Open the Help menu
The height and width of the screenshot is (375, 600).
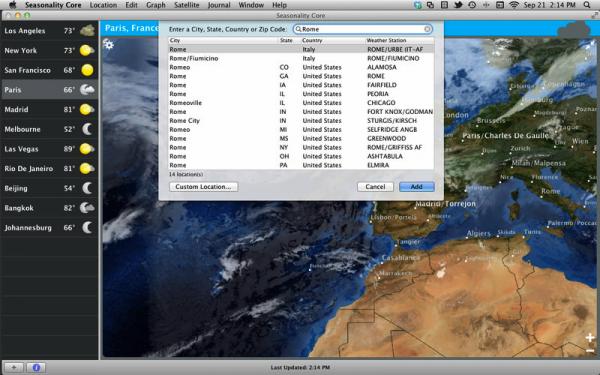click(279, 5)
